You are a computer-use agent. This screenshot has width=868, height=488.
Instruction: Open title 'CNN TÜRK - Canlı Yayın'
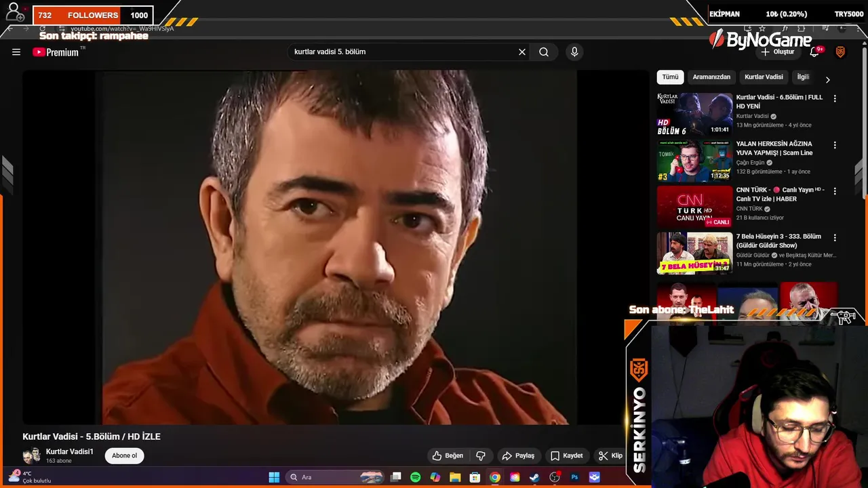(781, 195)
